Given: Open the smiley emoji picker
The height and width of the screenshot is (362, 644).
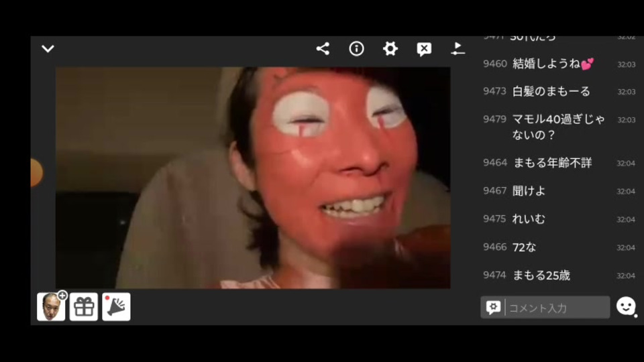Looking at the screenshot, I should click(627, 306).
